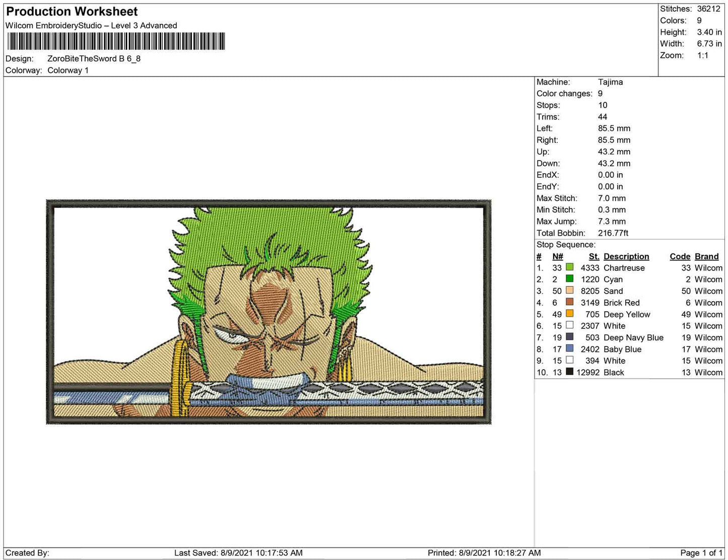The height and width of the screenshot is (560, 728).
Task: Click the stitch count "3149"
Action: point(590,303)
